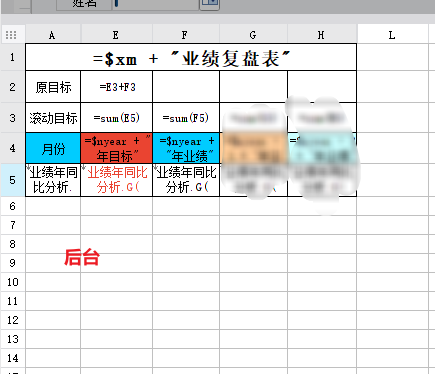Select row 4 header

[13, 148]
